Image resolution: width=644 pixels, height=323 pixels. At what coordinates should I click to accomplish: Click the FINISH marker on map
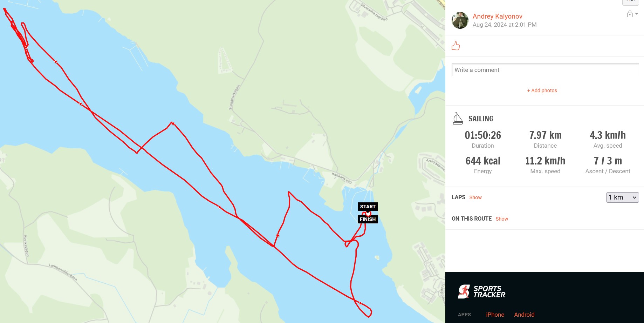(x=368, y=219)
